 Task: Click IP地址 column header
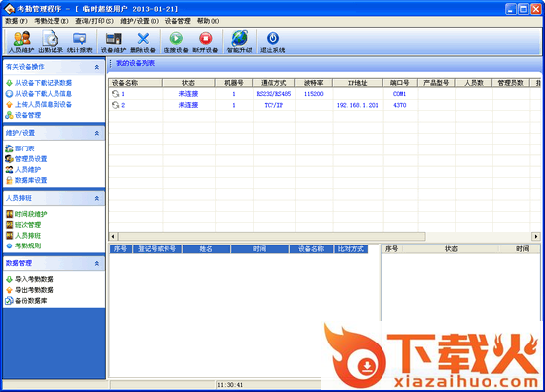point(358,83)
